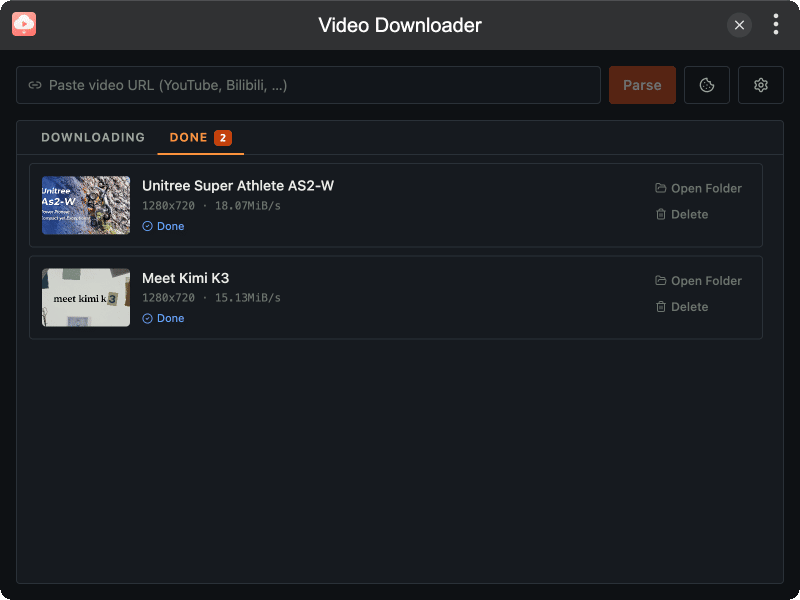Open Folder for Unitree Super Athlete AS2-W

coord(698,188)
